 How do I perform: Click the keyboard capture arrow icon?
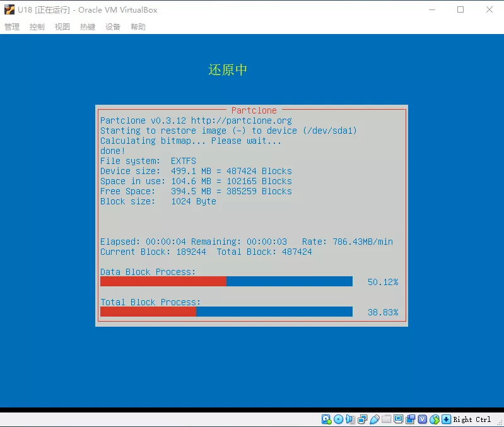coord(447,419)
